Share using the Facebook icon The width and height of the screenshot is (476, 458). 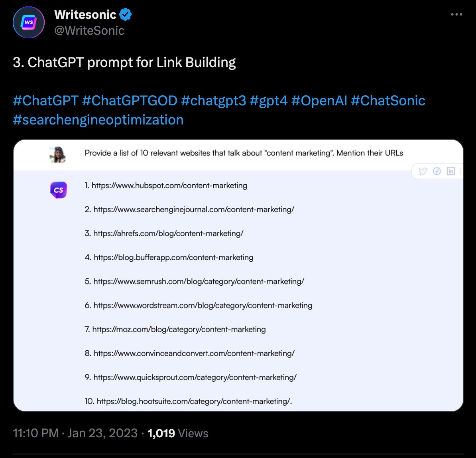click(437, 171)
